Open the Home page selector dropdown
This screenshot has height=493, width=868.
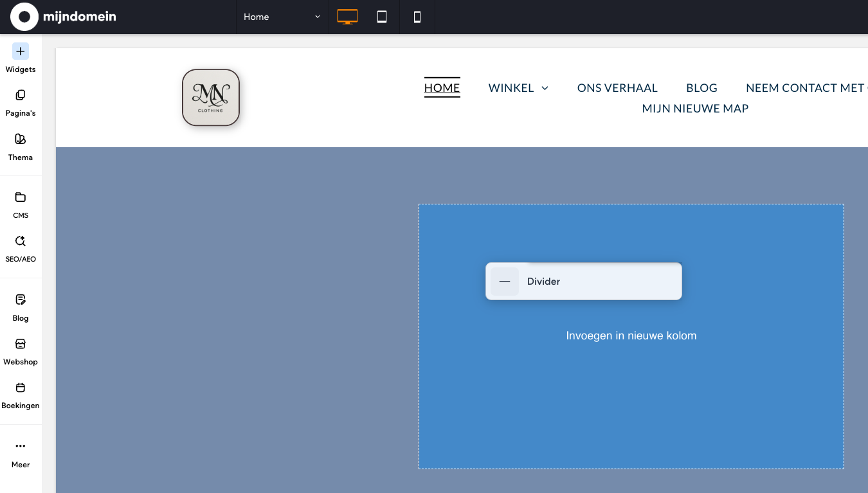[x=282, y=17]
